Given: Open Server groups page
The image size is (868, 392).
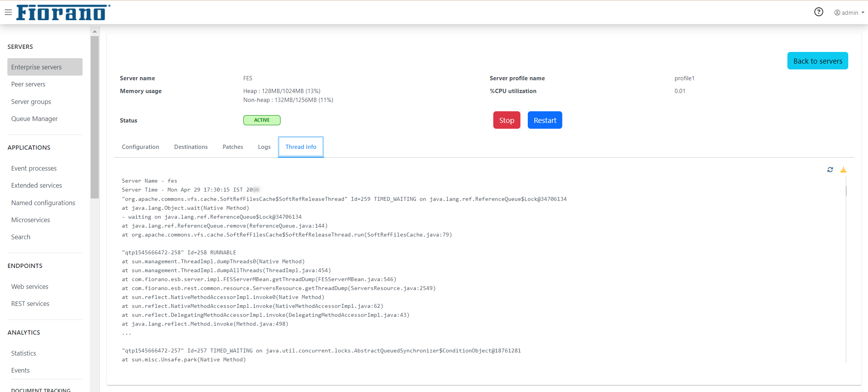Looking at the screenshot, I should pyautogui.click(x=31, y=102).
